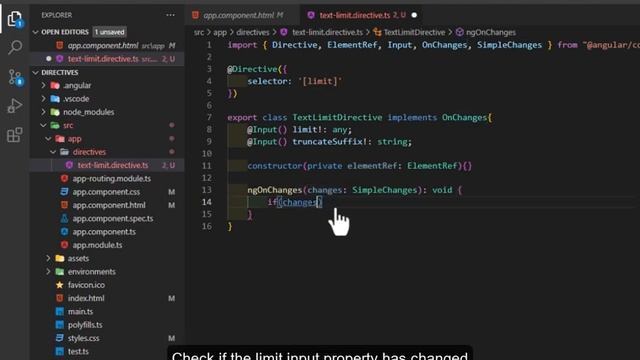
Task: Click the node_modules folder icon
Action: pyautogui.click(x=55, y=112)
